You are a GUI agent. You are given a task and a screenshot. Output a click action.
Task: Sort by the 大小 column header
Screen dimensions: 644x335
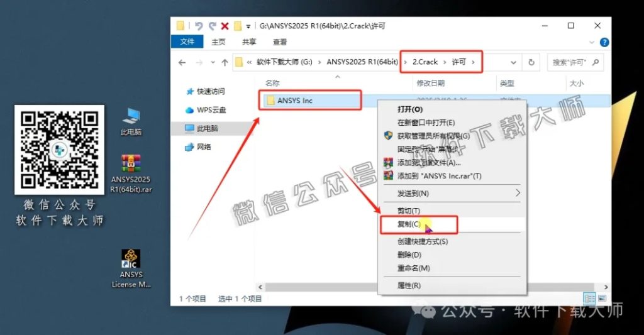pyautogui.click(x=576, y=84)
